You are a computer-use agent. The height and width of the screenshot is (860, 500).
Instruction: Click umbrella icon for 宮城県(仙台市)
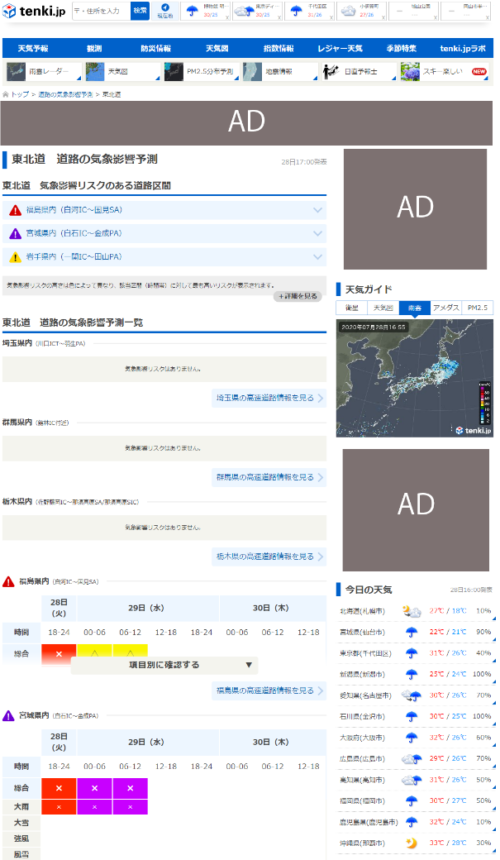(411, 632)
